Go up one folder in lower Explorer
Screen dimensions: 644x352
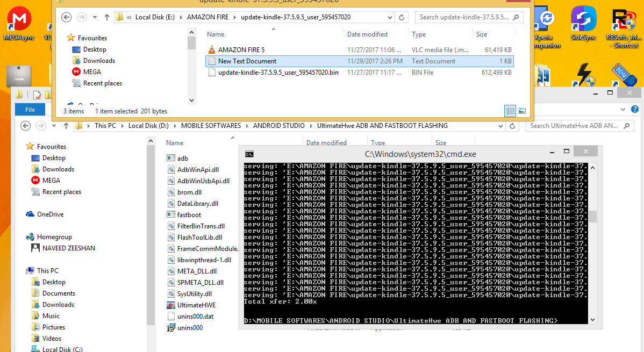[x=66, y=126]
